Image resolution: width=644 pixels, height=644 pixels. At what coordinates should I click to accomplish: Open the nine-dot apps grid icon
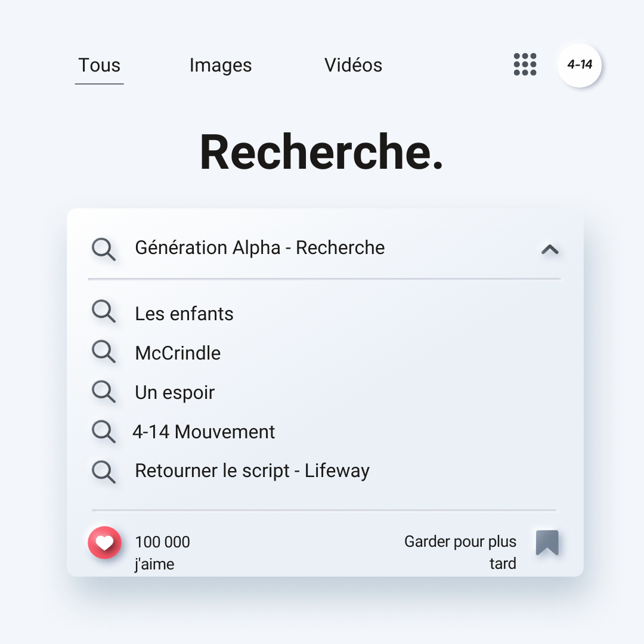525,64
